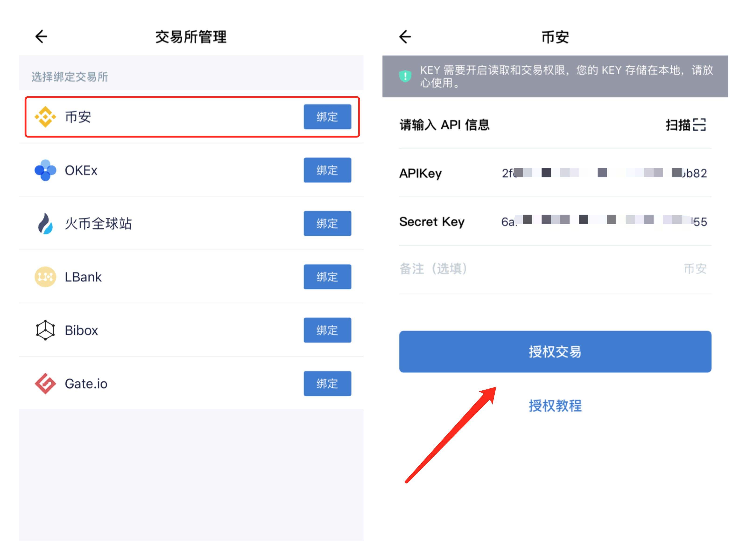Tap the green shield warning icon

click(405, 76)
